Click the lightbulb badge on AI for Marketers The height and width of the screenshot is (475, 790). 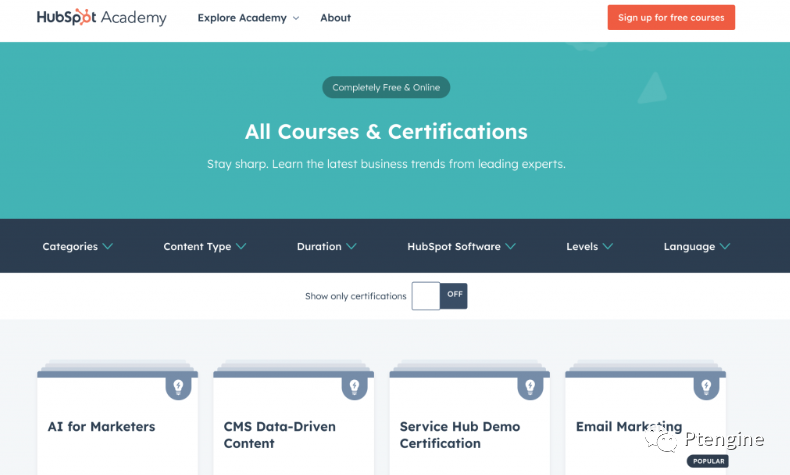click(x=178, y=387)
